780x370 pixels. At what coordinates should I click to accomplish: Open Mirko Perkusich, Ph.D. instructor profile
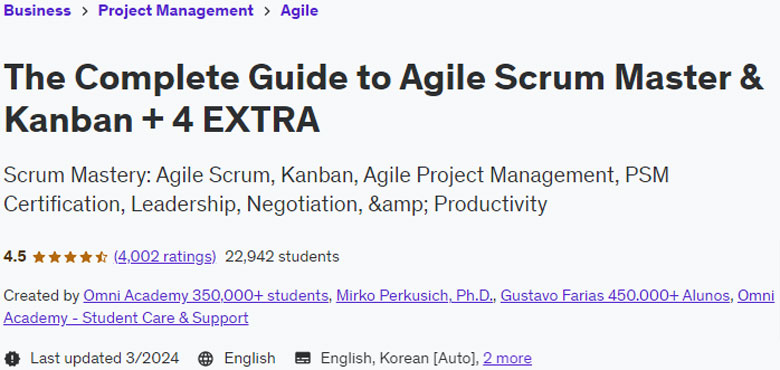click(414, 296)
